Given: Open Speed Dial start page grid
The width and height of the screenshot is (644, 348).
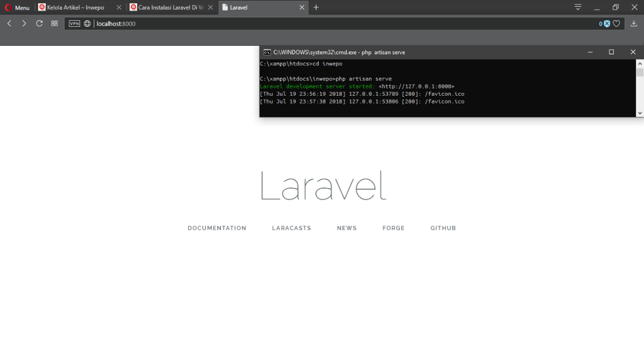Looking at the screenshot, I should click(54, 23).
